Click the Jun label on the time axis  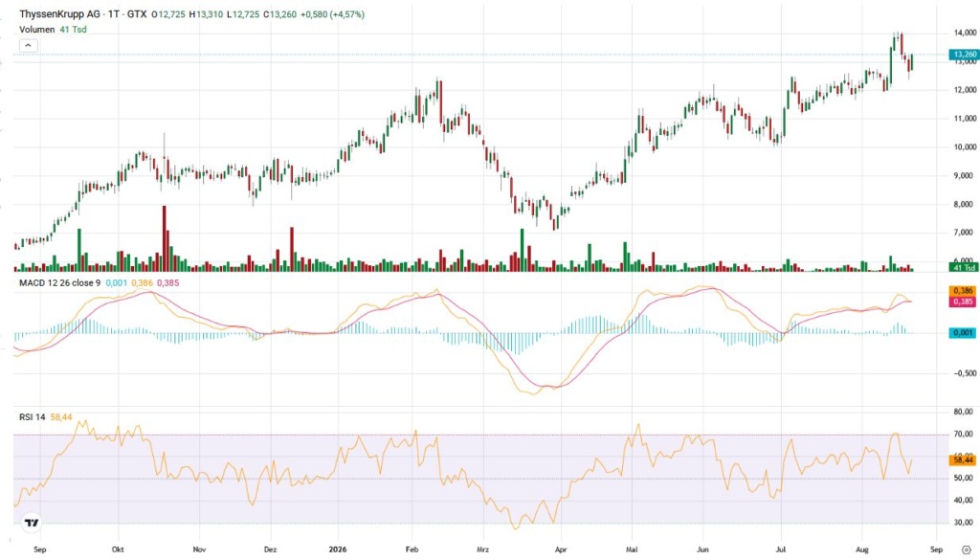click(702, 549)
